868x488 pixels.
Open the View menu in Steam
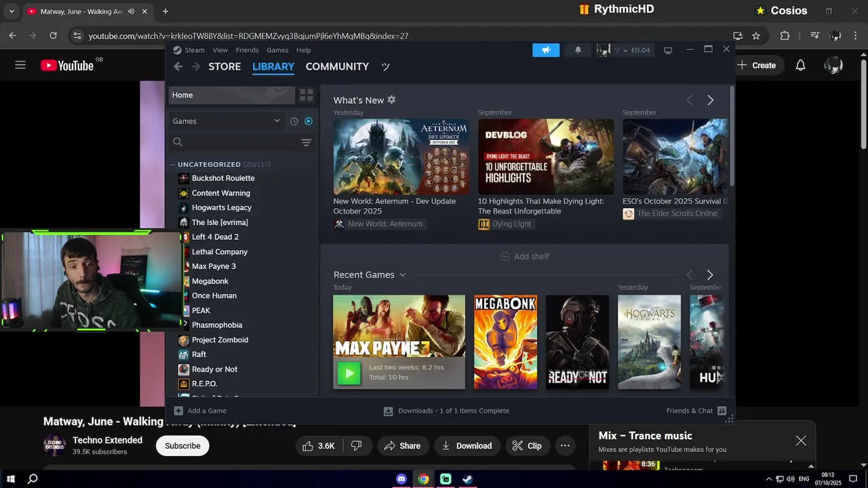(220, 50)
